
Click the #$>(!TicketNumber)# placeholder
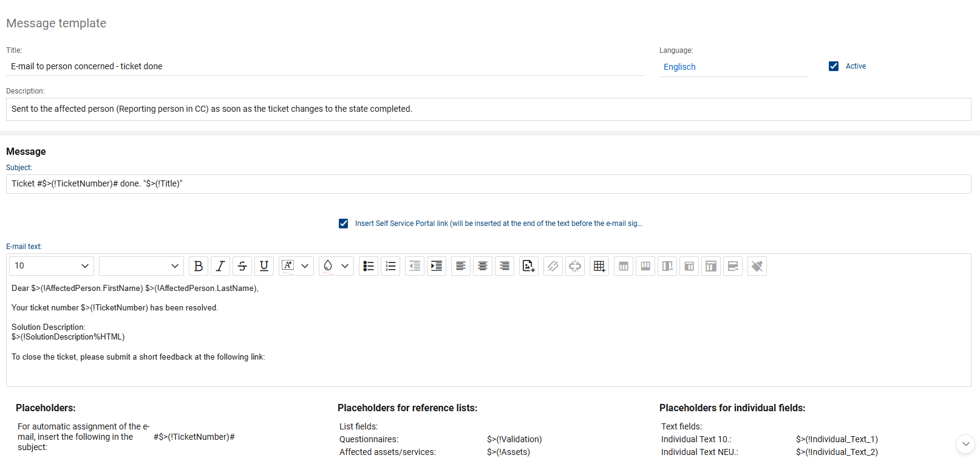click(x=194, y=437)
